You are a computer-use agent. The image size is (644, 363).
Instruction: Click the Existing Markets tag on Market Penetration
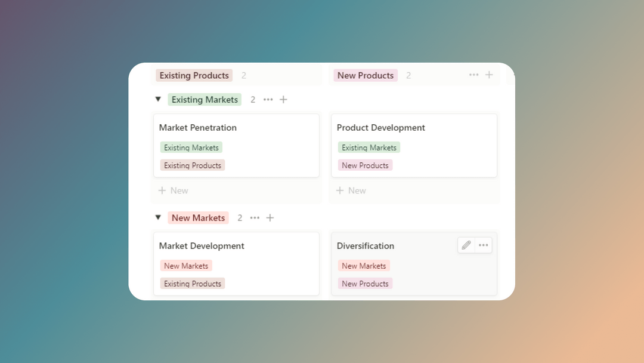pyautogui.click(x=191, y=147)
